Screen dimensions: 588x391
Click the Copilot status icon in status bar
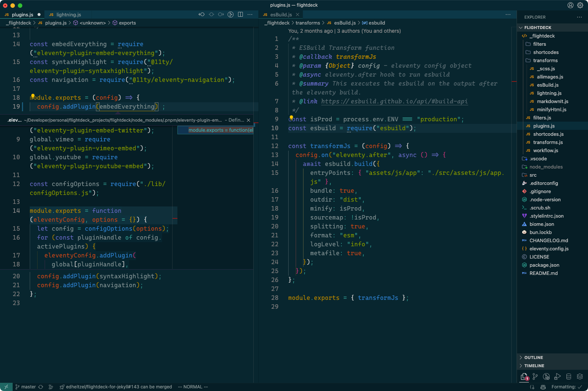pyautogui.click(x=543, y=387)
